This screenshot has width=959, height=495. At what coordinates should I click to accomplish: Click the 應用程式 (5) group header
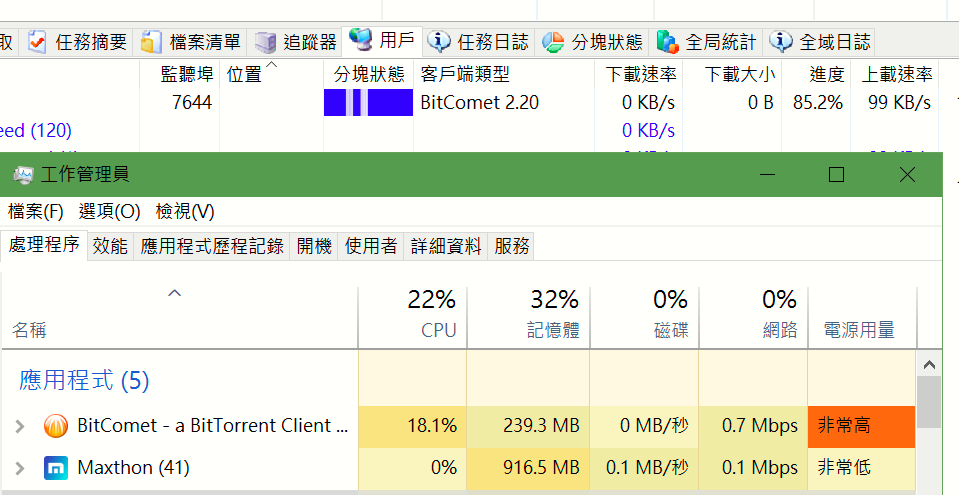(84, 380)
